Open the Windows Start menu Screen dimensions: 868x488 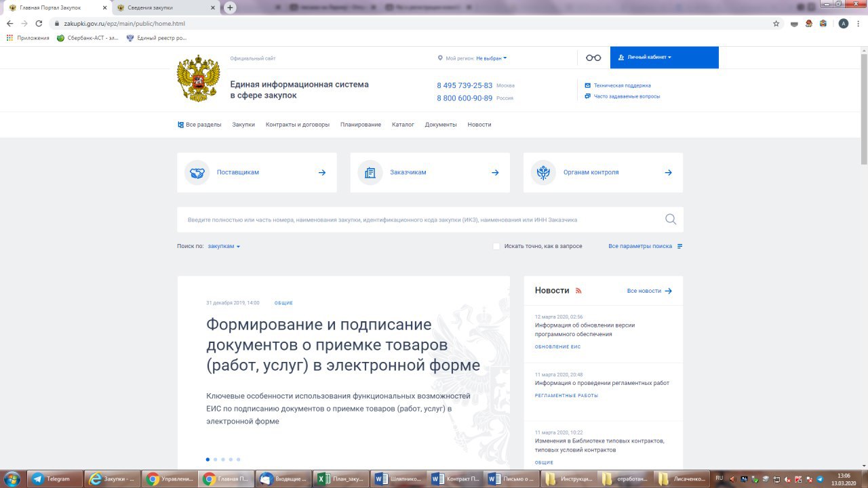[12, 479]
